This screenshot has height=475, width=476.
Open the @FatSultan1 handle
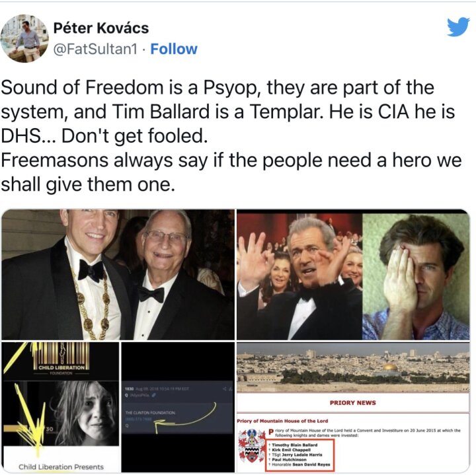tap(95, 49)
